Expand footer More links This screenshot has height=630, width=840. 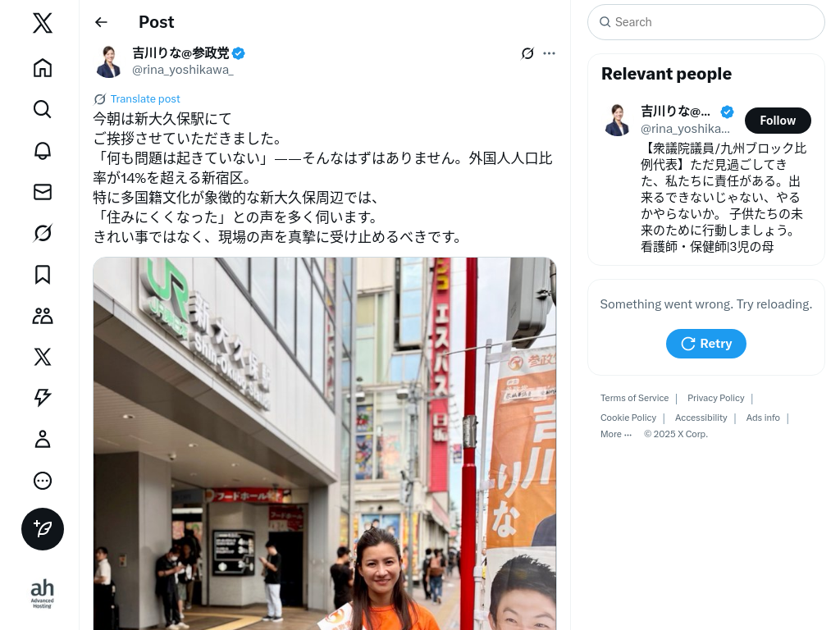(615, 434)
